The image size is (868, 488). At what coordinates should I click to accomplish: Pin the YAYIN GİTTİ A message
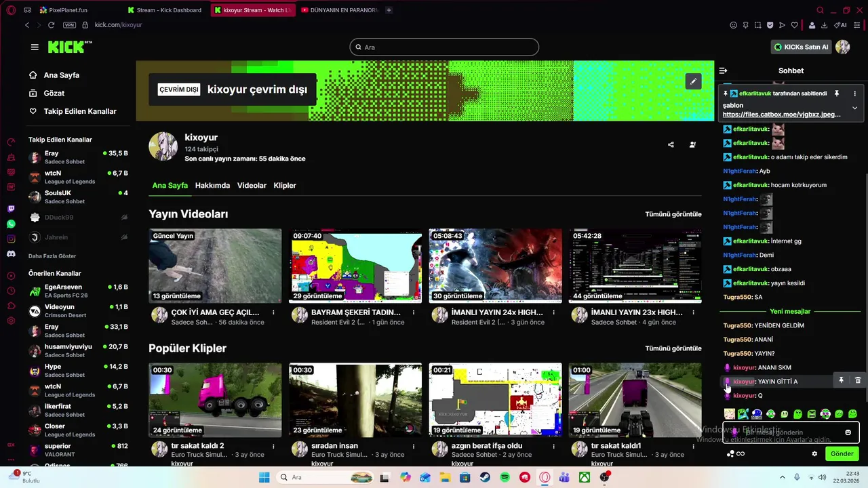(x=841, y=381)
